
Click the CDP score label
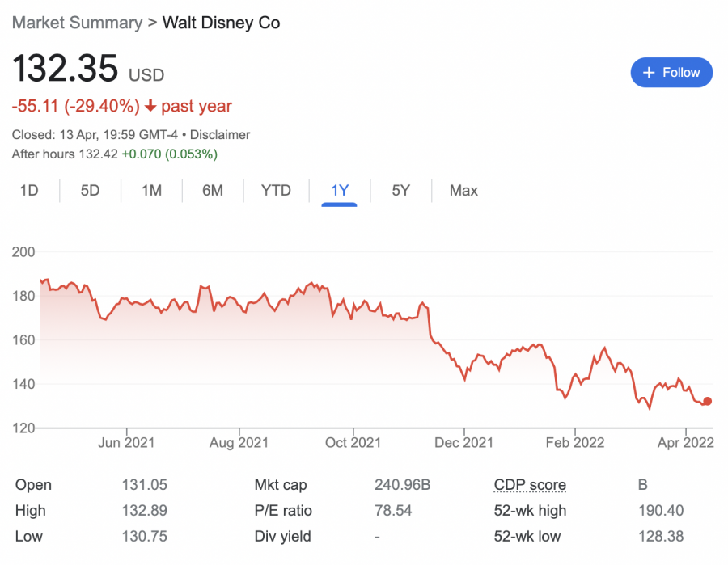(x=530, y=485)
